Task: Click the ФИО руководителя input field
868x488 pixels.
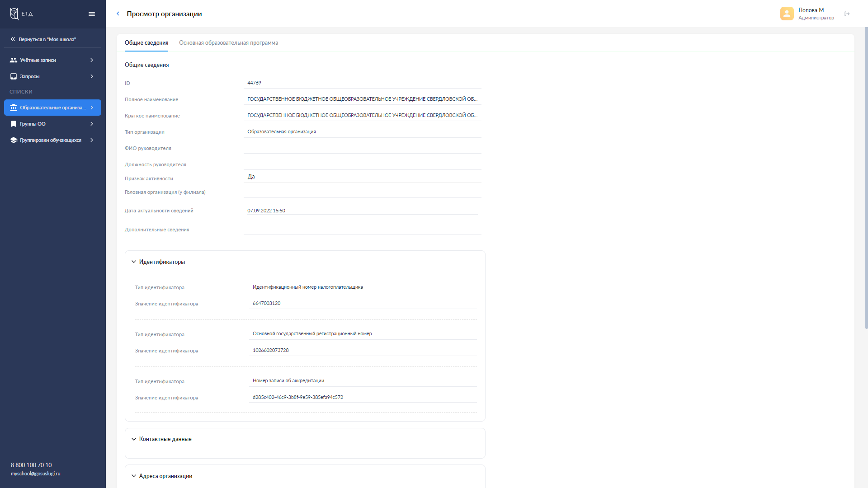Action: coord(362,148)
